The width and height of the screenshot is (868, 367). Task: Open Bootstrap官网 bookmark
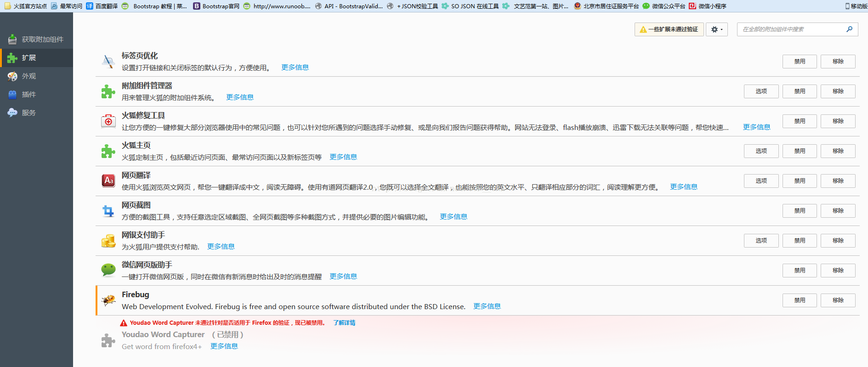[216, 6]
